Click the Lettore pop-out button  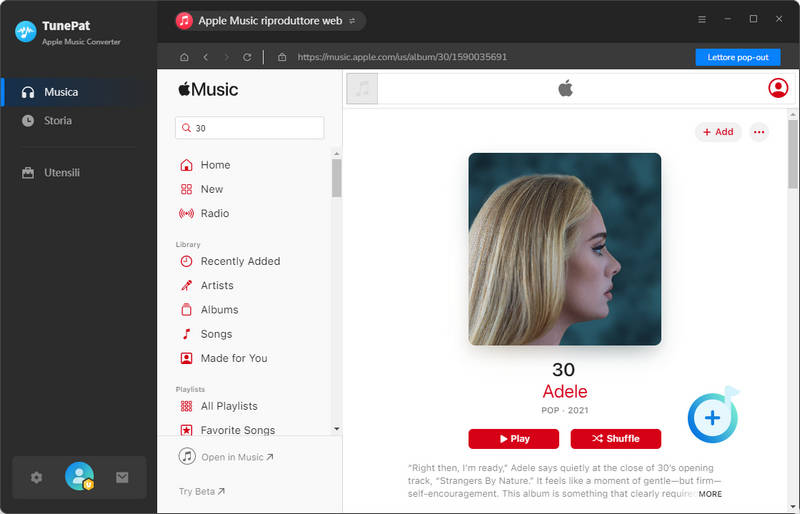pos(738,57)
